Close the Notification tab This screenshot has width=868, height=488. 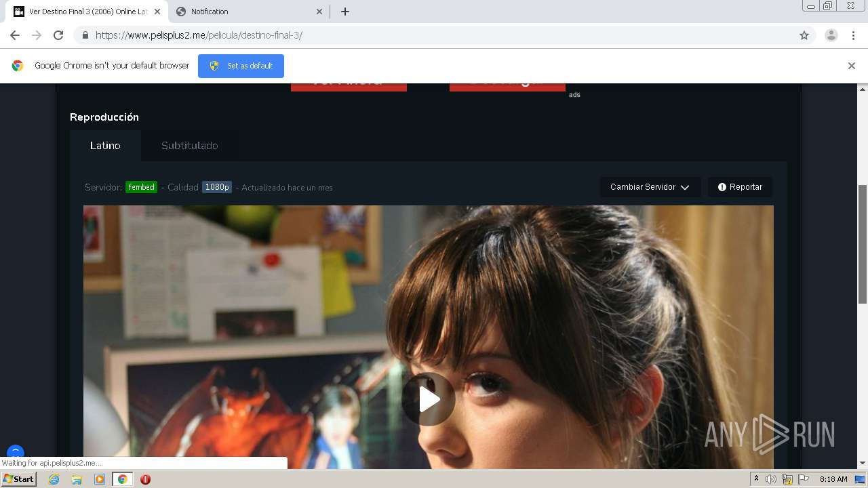click(319, 12)
